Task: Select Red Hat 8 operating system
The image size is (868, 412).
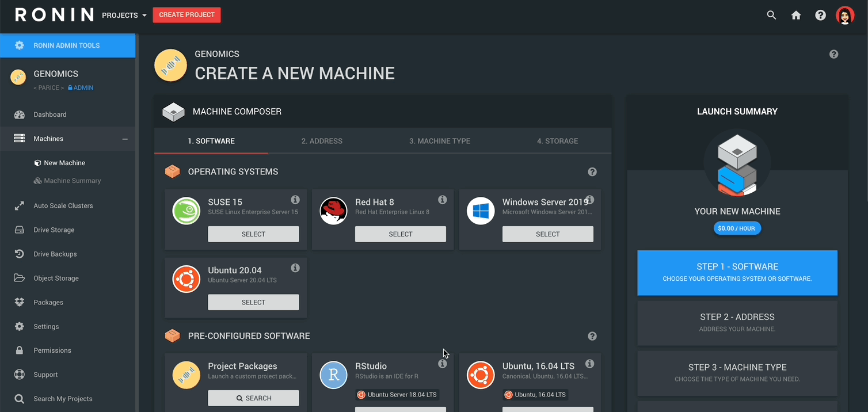Action: tap(401, 234)
